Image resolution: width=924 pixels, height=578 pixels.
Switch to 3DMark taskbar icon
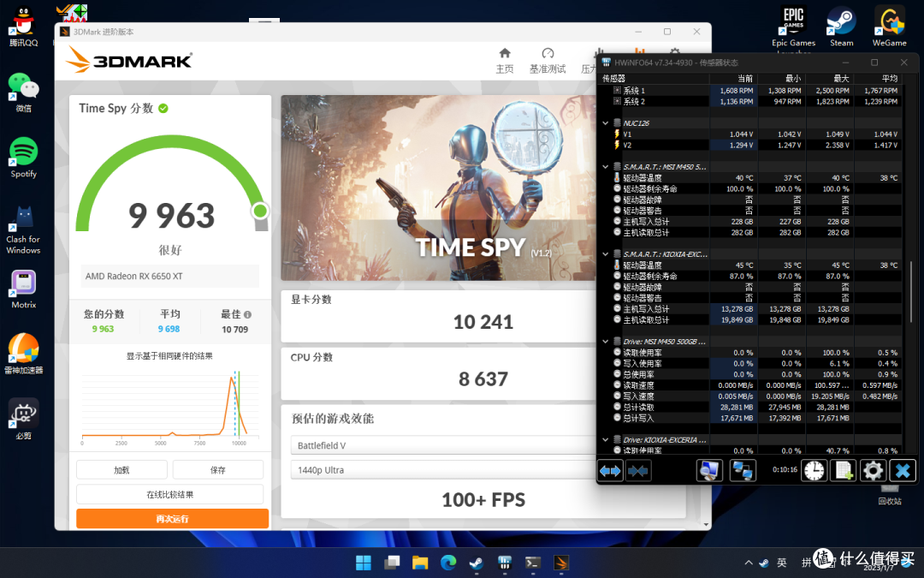pyautogui.click(x=561, y=563)
